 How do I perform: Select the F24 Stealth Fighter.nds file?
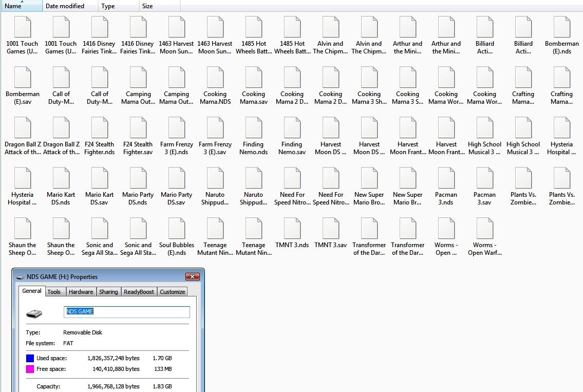(99, 136)
